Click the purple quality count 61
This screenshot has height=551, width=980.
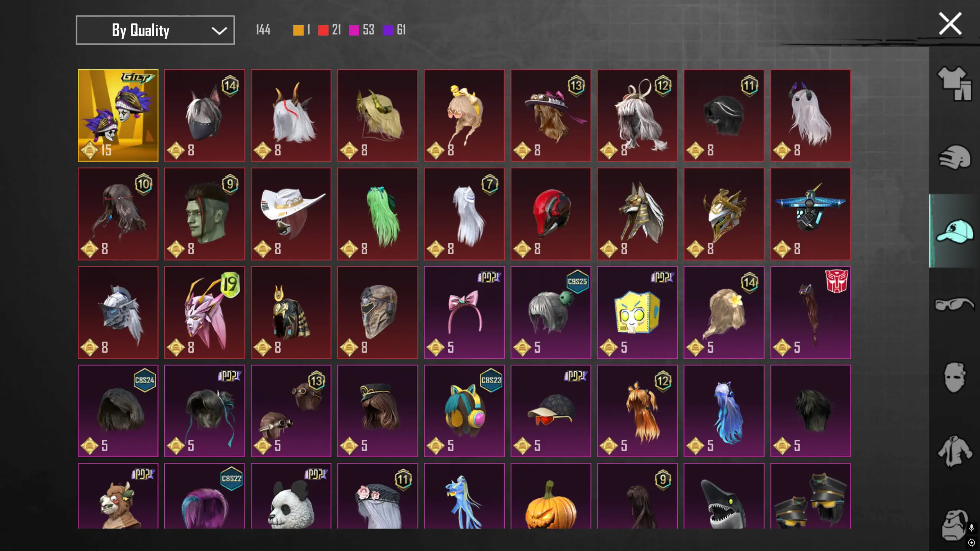[x=401, y=30]
